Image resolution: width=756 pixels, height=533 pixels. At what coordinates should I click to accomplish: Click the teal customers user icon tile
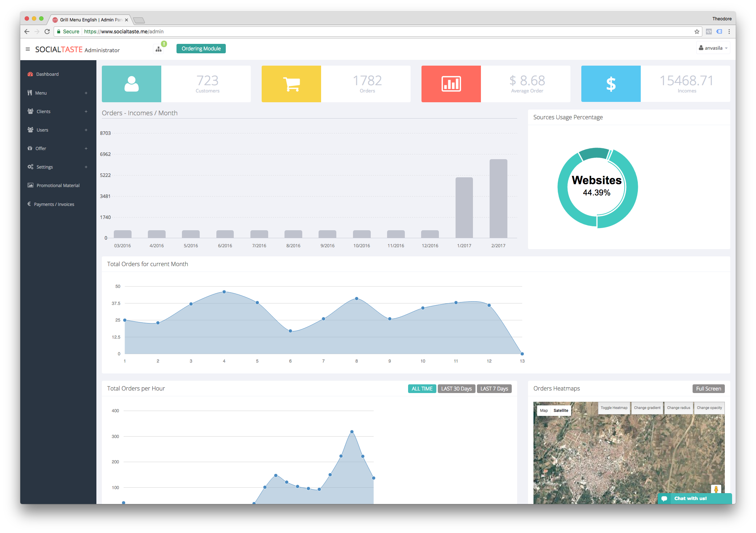point(132,84)
